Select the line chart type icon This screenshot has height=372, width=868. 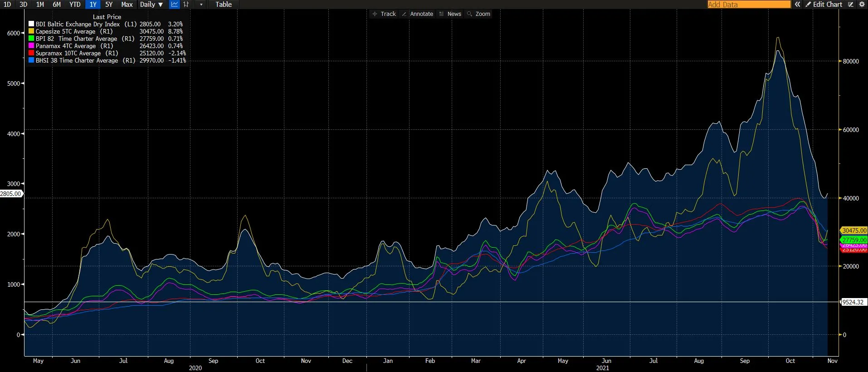(175, 5)
